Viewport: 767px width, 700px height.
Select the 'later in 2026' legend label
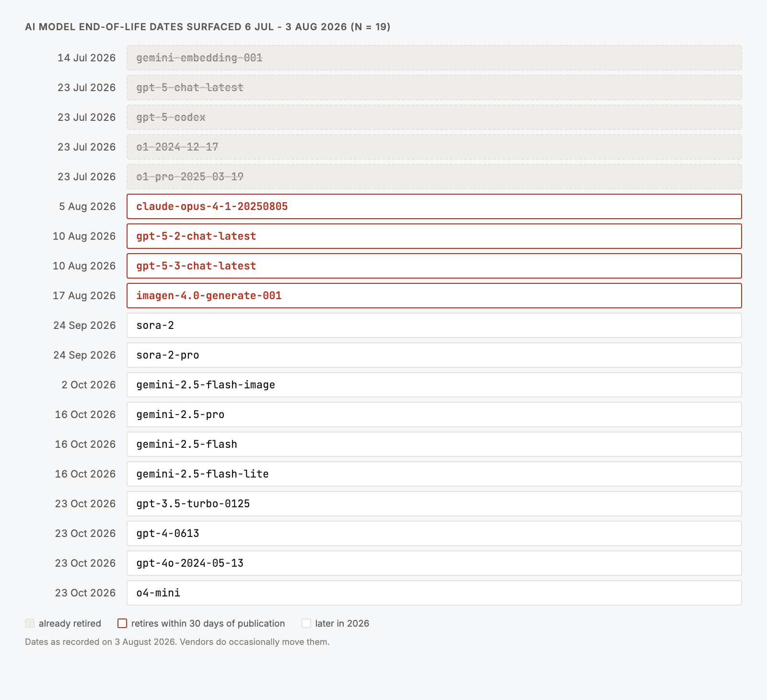click(x=342, y=623)
